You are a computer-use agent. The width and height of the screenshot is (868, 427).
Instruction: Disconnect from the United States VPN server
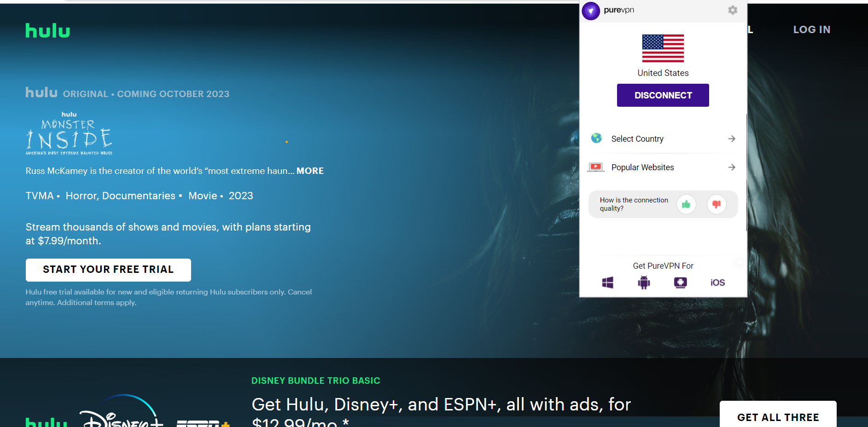click(x=663, y=95)
